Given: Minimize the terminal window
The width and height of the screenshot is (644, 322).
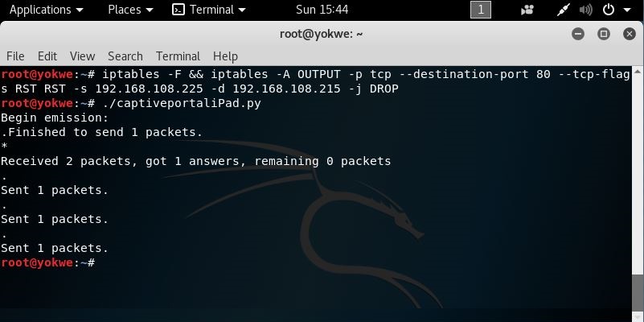Looking at the screenshot, I should coord(578,34).
